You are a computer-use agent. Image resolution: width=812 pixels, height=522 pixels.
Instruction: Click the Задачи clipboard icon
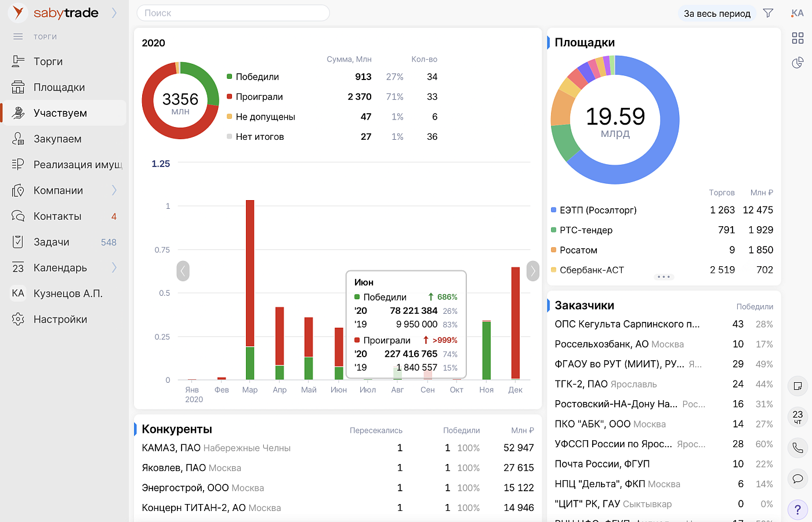(x=19, y=242)
